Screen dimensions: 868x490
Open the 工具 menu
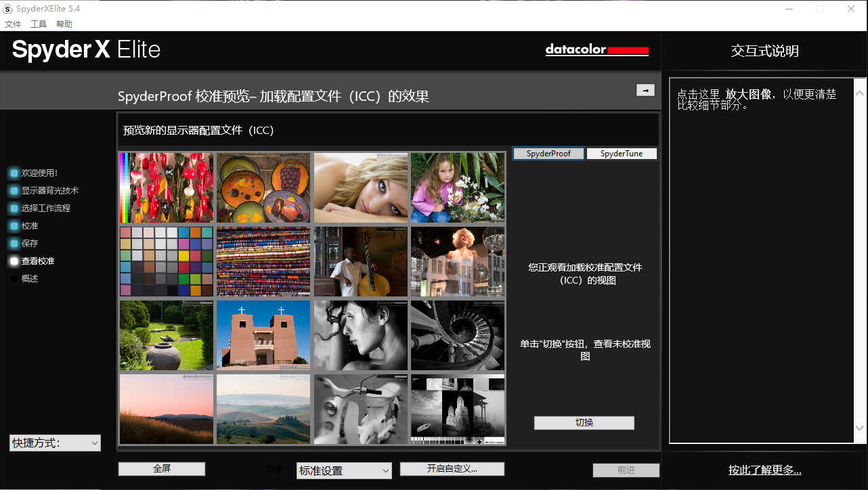39,24
